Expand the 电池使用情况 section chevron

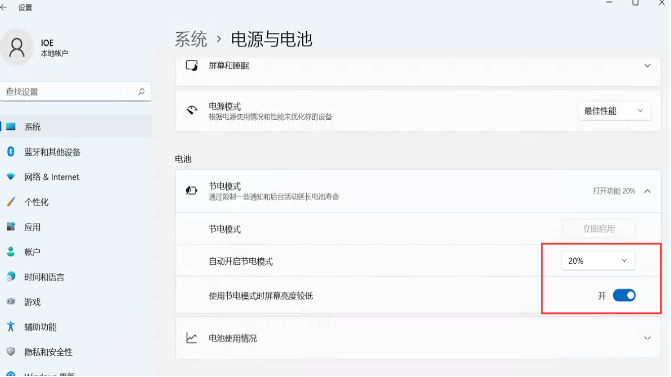[x=647, y=338]
